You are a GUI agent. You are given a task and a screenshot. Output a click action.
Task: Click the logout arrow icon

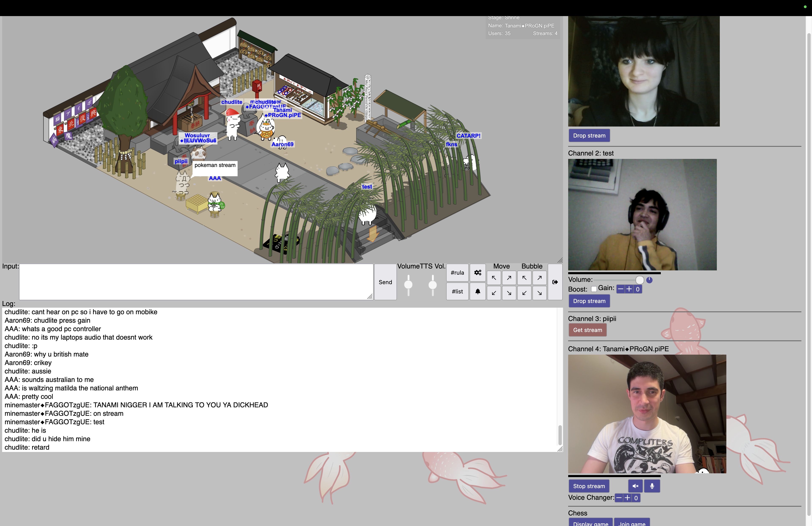pyautogui.click(x=555, y=282)
